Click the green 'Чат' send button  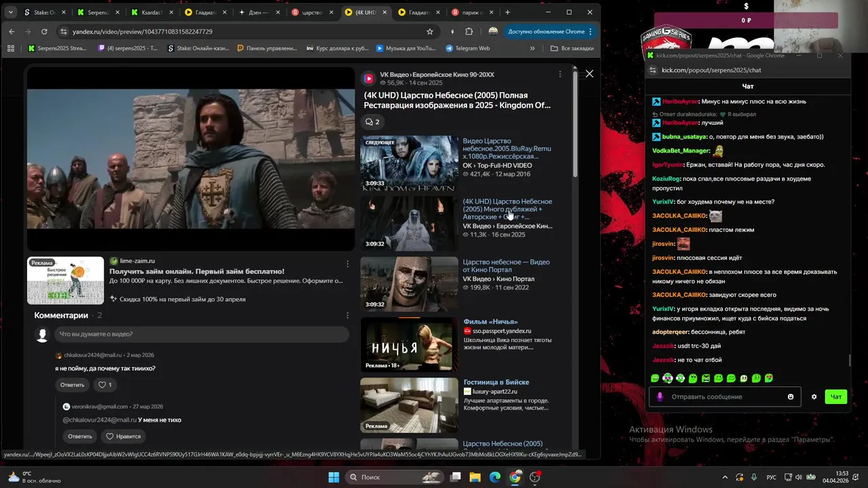pyautogui.click(x=836, y=396)
